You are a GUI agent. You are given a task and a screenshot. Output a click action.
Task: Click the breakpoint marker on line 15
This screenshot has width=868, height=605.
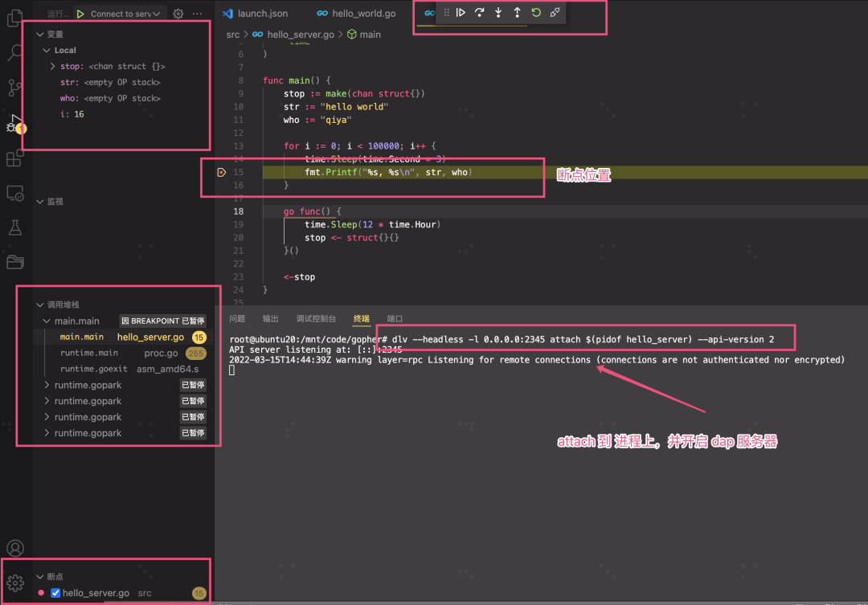coord(222,172)
